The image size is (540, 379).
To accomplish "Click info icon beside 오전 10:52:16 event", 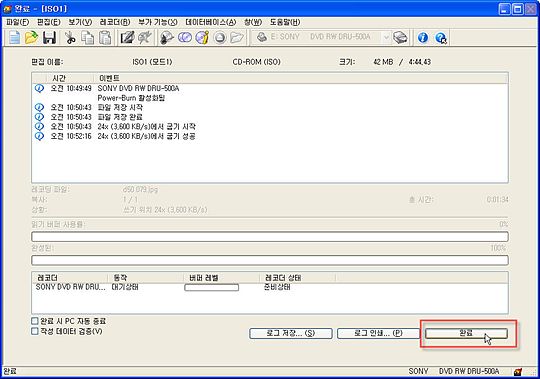I will pos(40,136).
